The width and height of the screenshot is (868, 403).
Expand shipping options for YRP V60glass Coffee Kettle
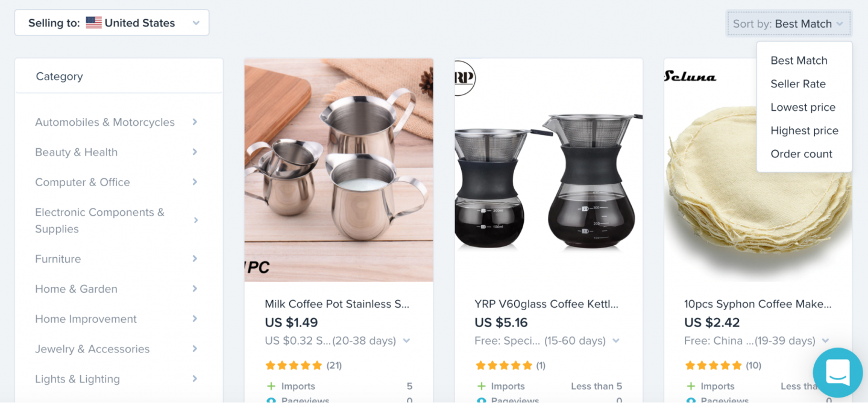pyautogui.click(x=616, y=341)
